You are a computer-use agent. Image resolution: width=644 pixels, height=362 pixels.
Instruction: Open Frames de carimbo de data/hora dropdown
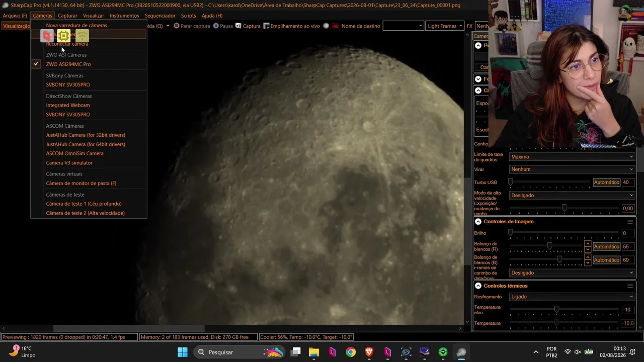pos(572,273)
